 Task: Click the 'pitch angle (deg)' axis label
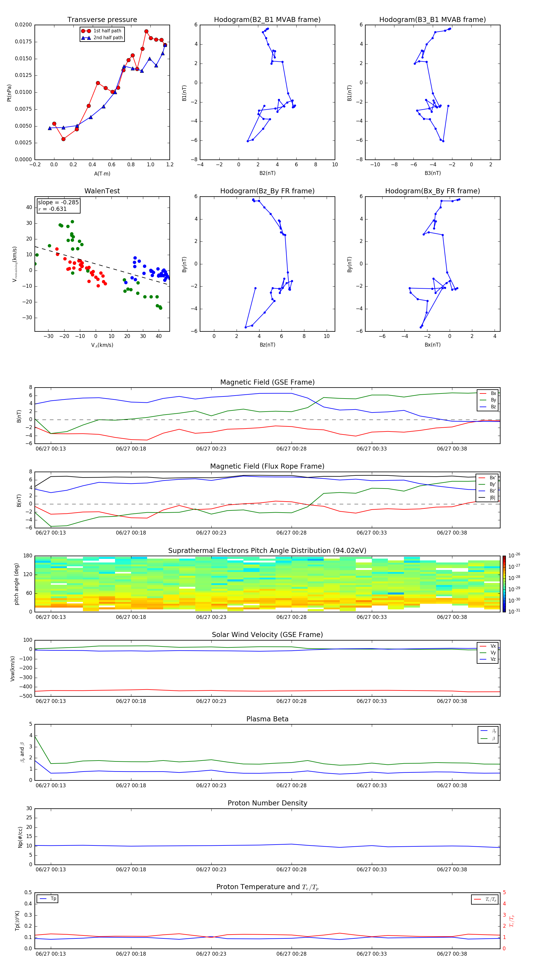tap(16, 584)
